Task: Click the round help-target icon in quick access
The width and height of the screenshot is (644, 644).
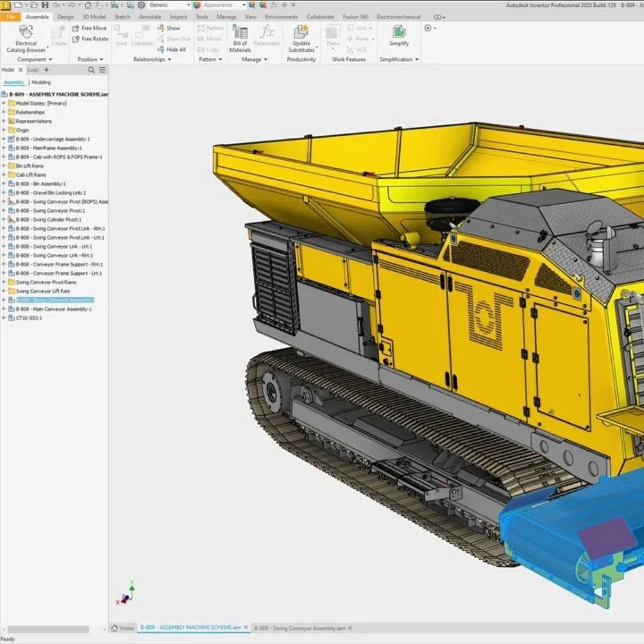Action: click(141, 5)
